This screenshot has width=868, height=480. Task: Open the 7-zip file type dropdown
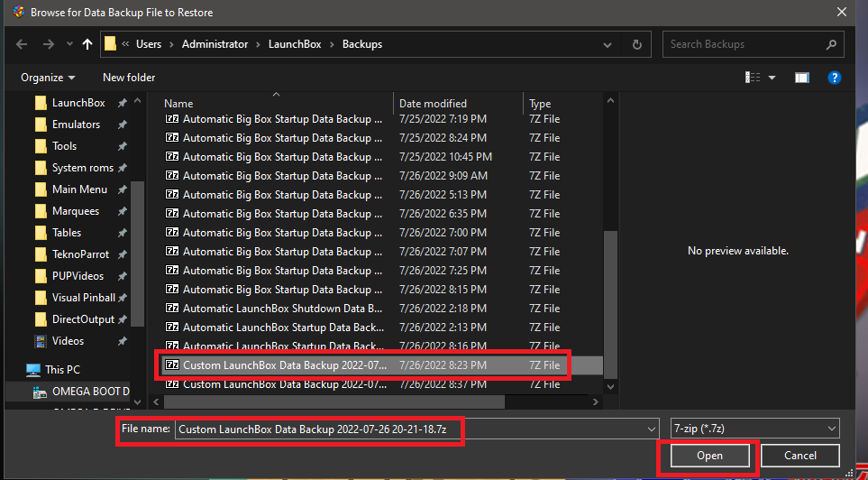(754, 429)
